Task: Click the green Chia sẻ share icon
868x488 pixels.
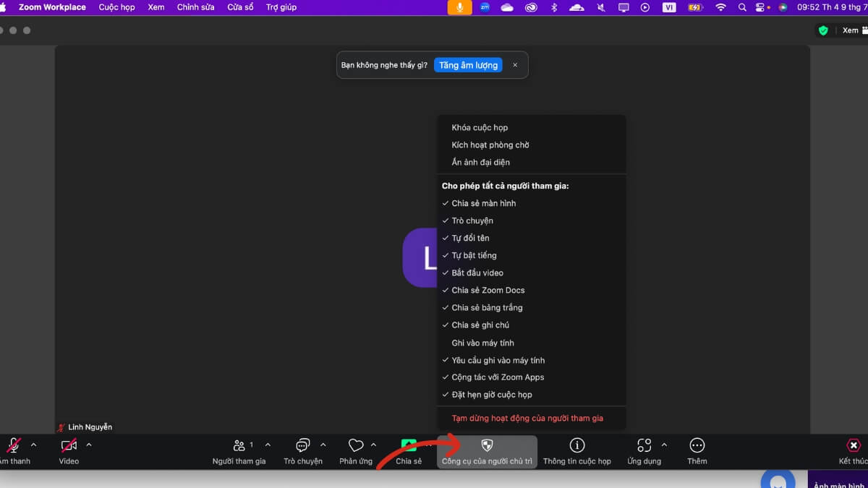Action: tap(409, 446)
